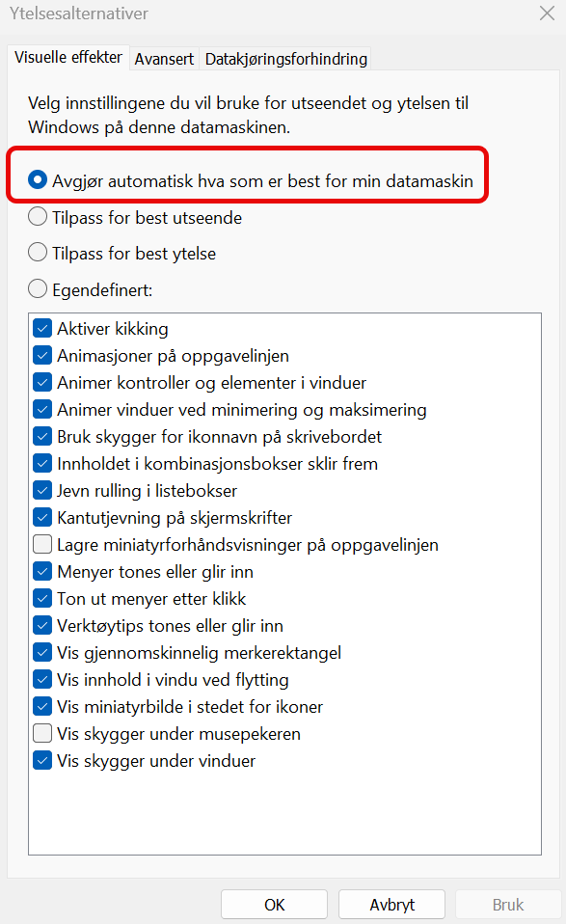The width and height of the screenshot is (566, 924).
Task: Select 'Tilpass for best utseende' option
Action: click(37, 216)
